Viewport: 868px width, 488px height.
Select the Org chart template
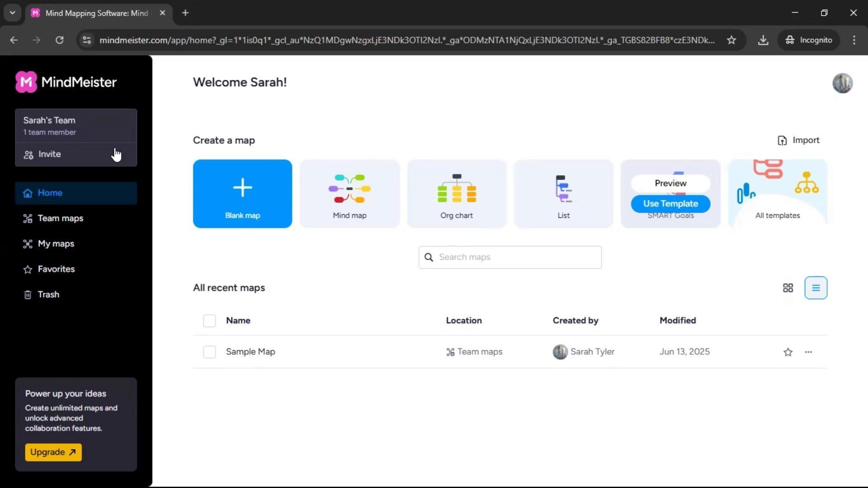pyautogui.click(x=457, y=194)
